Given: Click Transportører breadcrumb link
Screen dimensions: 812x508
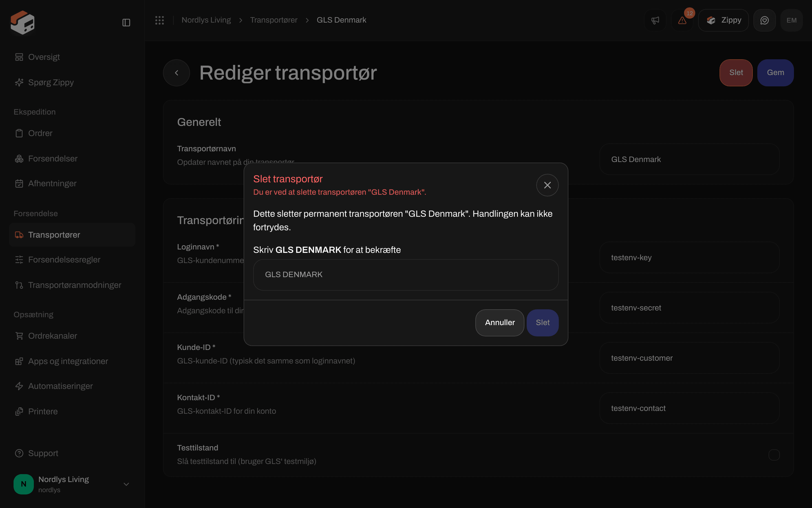Looking at the screenshot, I should click(273, 20).
